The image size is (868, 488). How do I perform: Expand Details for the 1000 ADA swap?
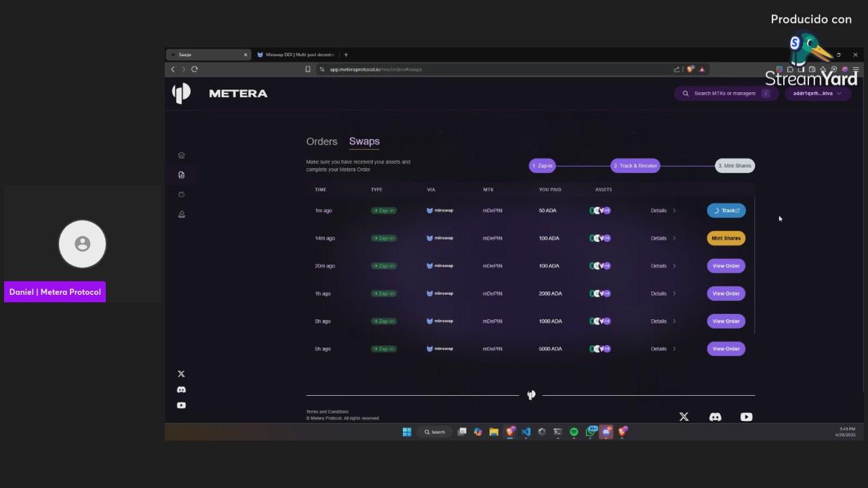click(663, 321)
